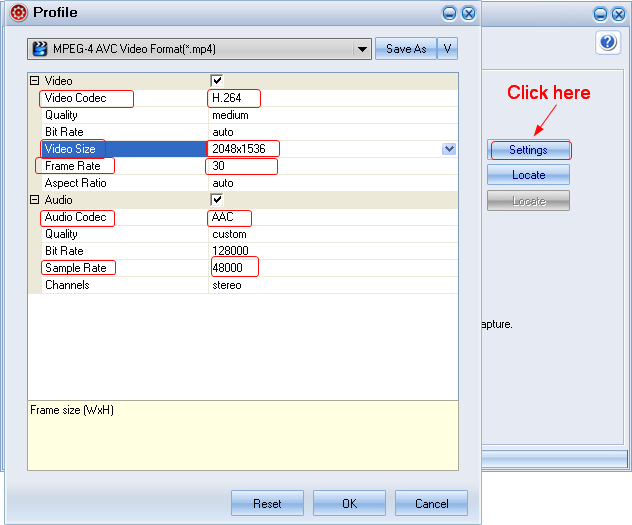Toggle the Video enable checkbox
Image resolution: width=632 pixels, height=525 pixels.
[x=217, y=81]
